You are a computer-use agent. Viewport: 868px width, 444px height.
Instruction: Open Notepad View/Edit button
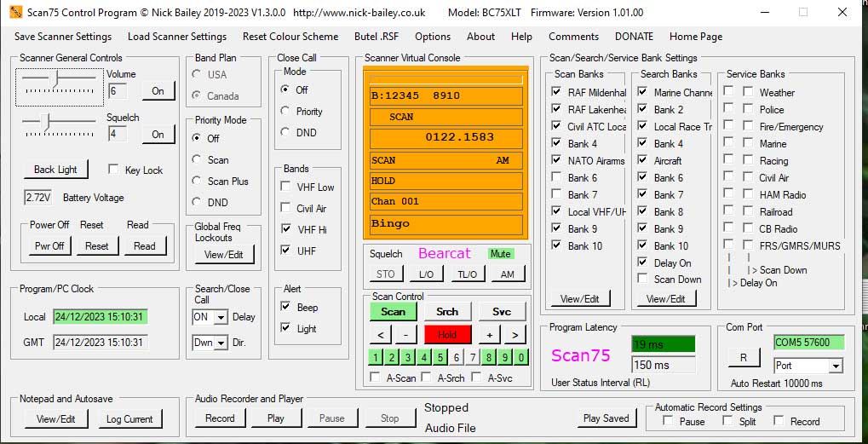pyautogui.click(x=55, y=418)
